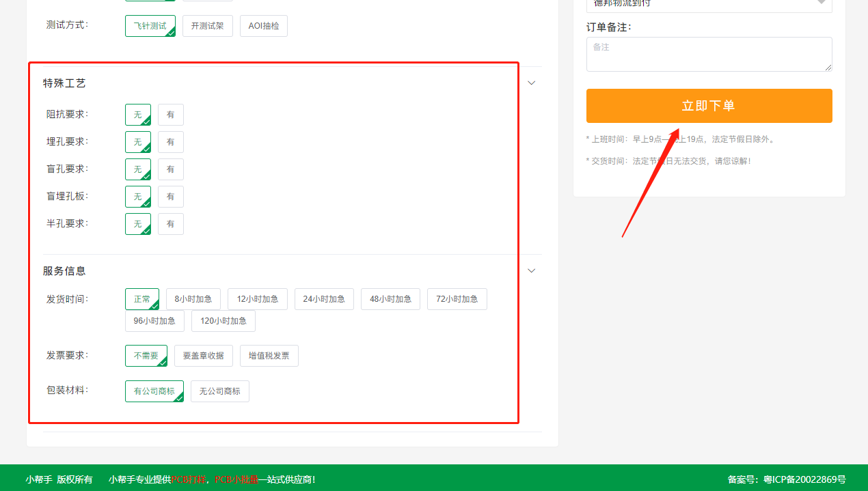This screenshot has width=868, height=491.
Task: Enable 有 for 盲孔要求
Action: coord(171,169)
